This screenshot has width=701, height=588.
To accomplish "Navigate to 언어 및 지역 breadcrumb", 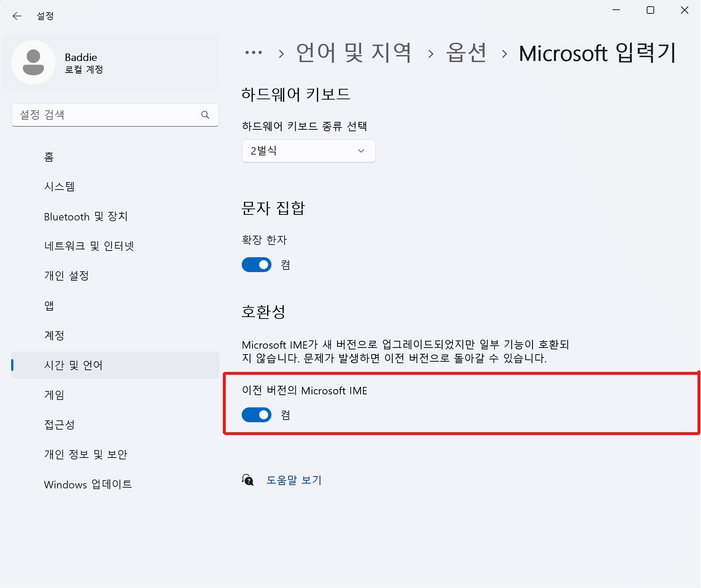I will pos(354,53).
